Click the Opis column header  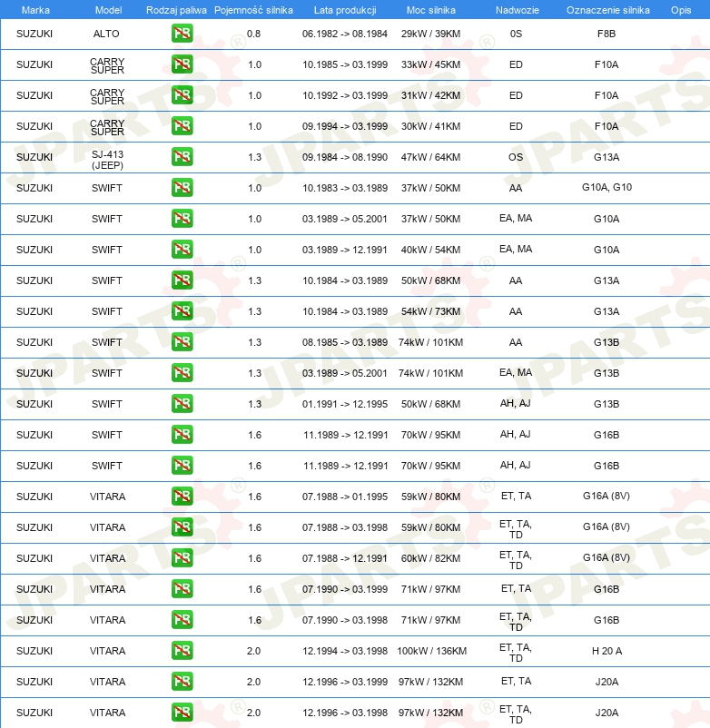pyautogui.click(x=681, y=10)
